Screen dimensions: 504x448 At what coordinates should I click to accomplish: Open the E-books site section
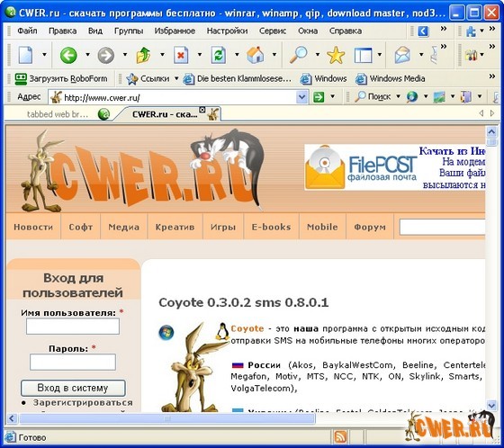click(x=271, y=227)
